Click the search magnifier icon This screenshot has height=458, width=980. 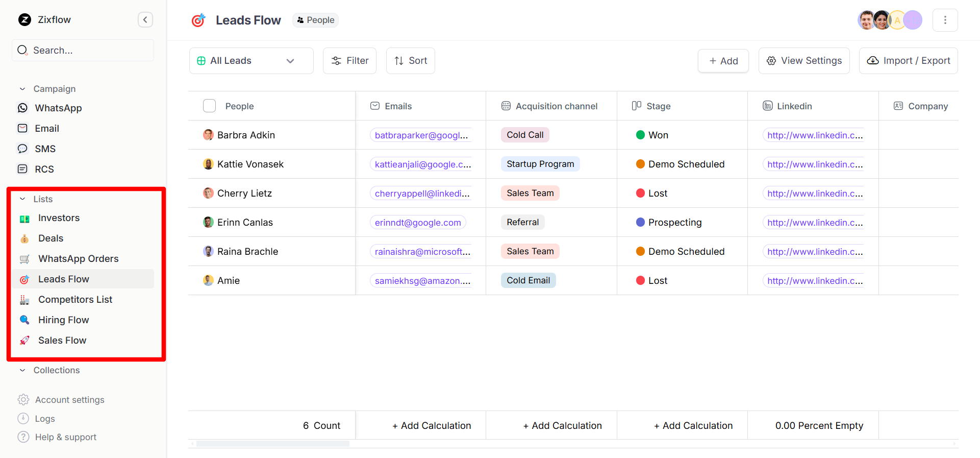pyautogui.click(x=22, y=50)
